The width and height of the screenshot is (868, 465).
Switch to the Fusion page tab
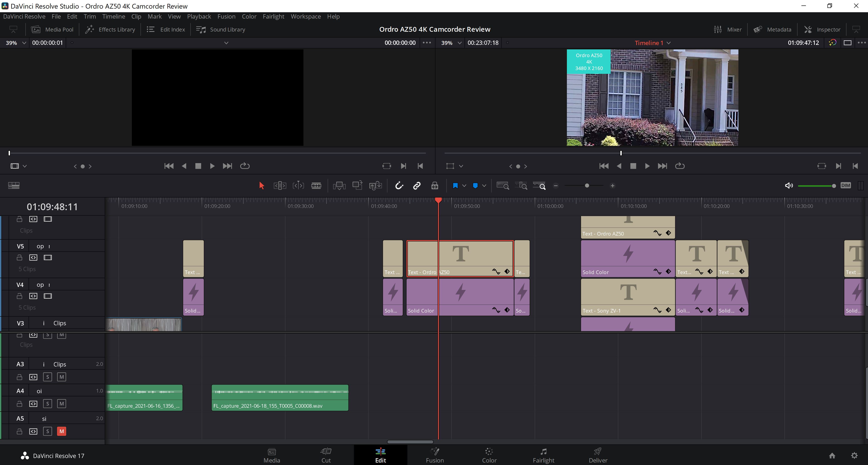coord(435,455)
